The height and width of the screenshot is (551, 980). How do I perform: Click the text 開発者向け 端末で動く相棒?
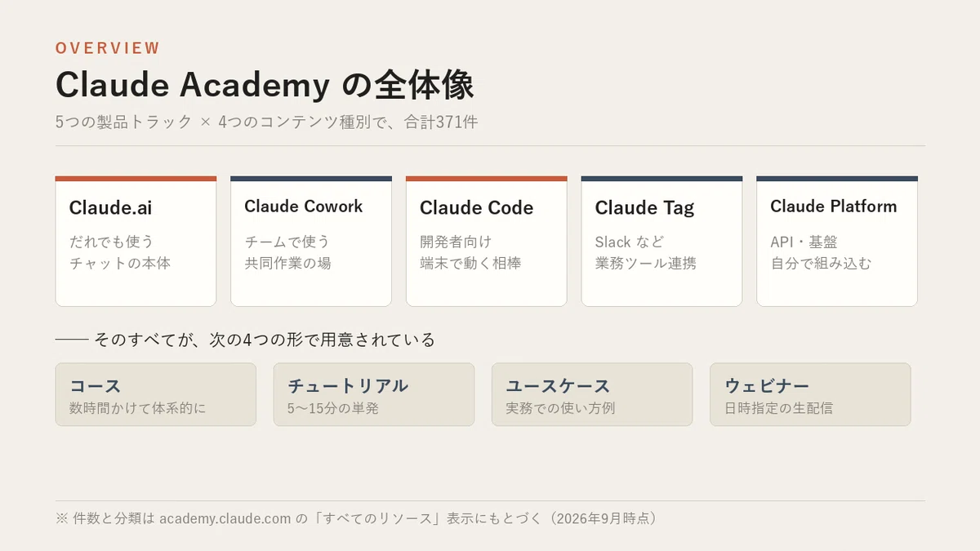(x=470, y=252)
